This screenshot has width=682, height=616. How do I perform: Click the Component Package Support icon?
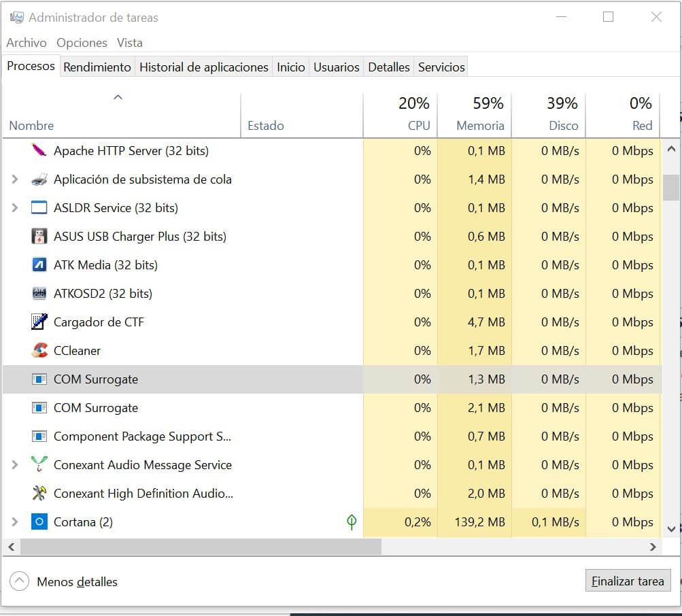click(x=39, y=436)
